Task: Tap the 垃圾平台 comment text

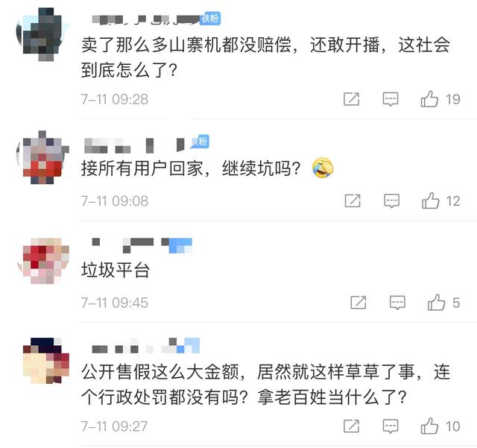Action: pos(116,270)
